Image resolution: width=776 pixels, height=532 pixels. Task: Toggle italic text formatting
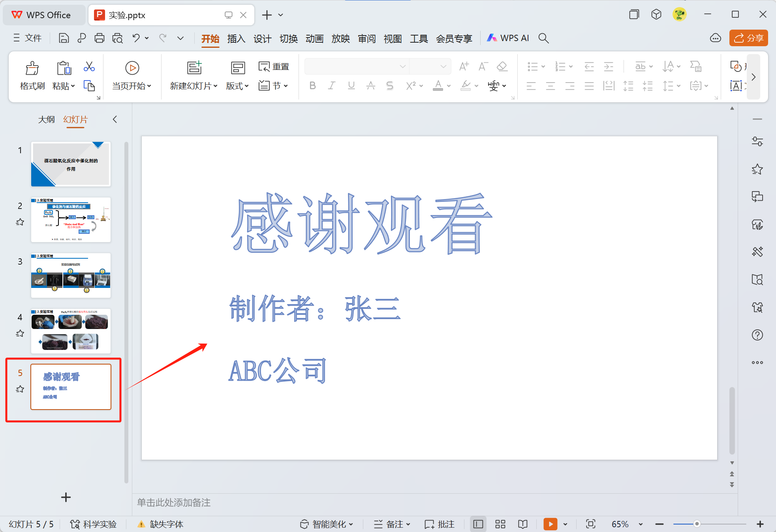click(332, 86)
